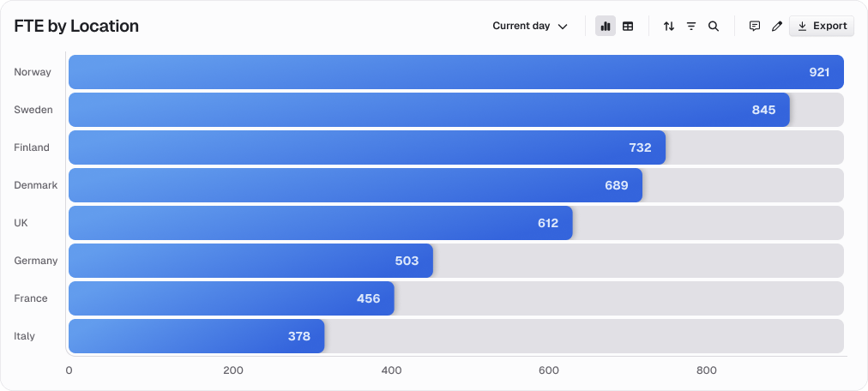Open the comments icon
Screen dimensions: 868x391
[755, 26]
